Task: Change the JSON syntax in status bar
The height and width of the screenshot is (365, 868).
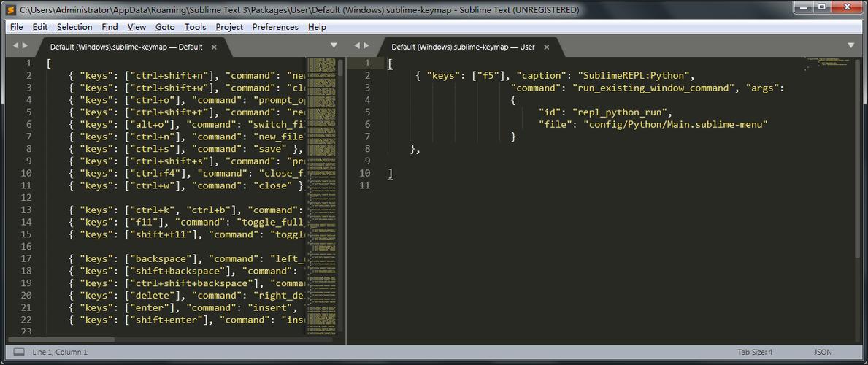Action: (x=823, y=352)
